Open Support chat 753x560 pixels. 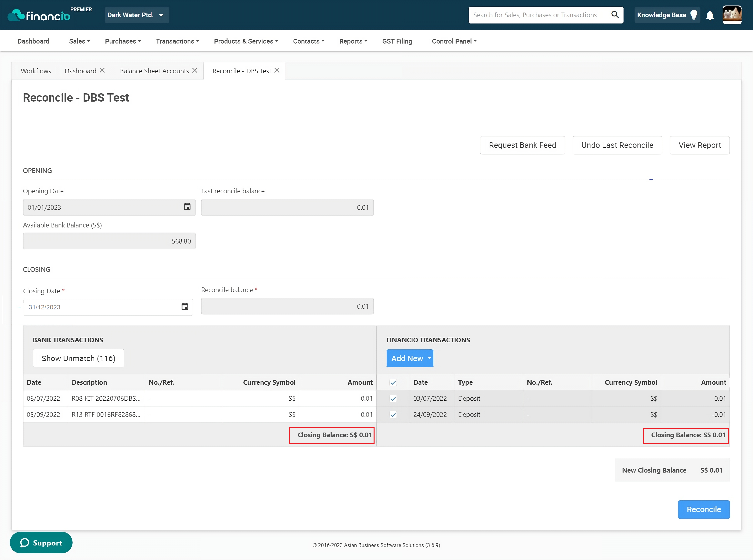pos(41,543)
